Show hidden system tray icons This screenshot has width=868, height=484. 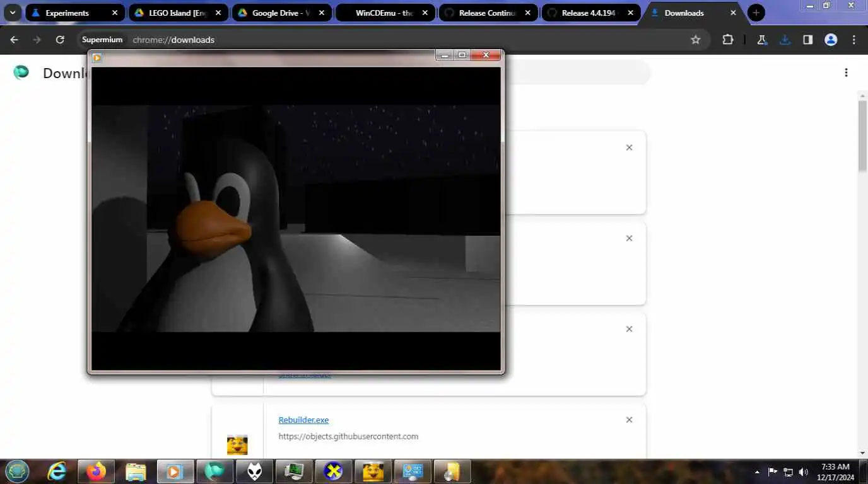[x=757, y=472]
